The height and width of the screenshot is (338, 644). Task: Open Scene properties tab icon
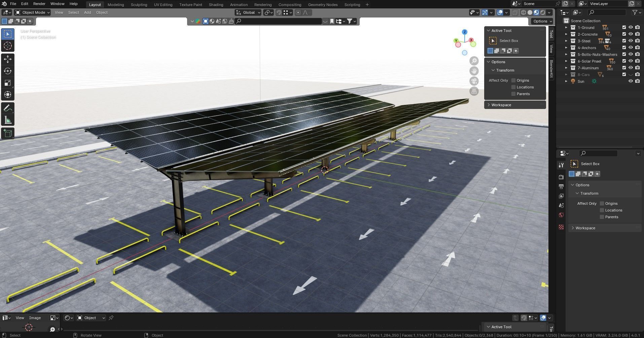[x=561, y=205]
